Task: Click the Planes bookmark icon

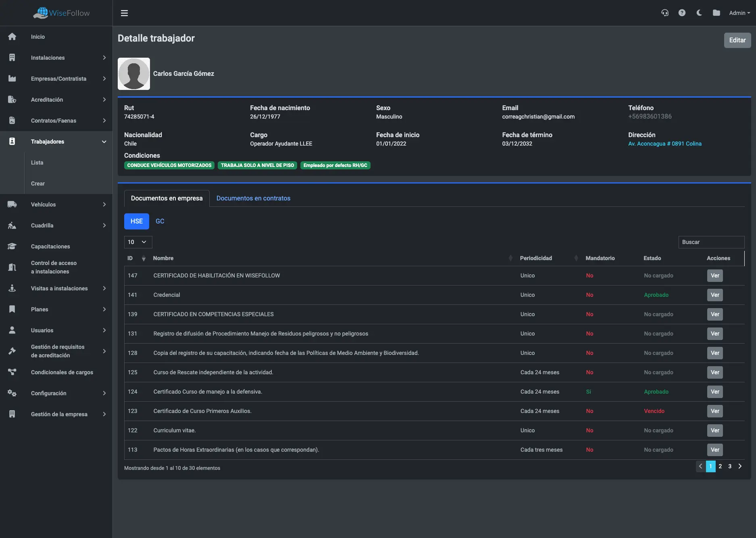Action: click(12, 309)
